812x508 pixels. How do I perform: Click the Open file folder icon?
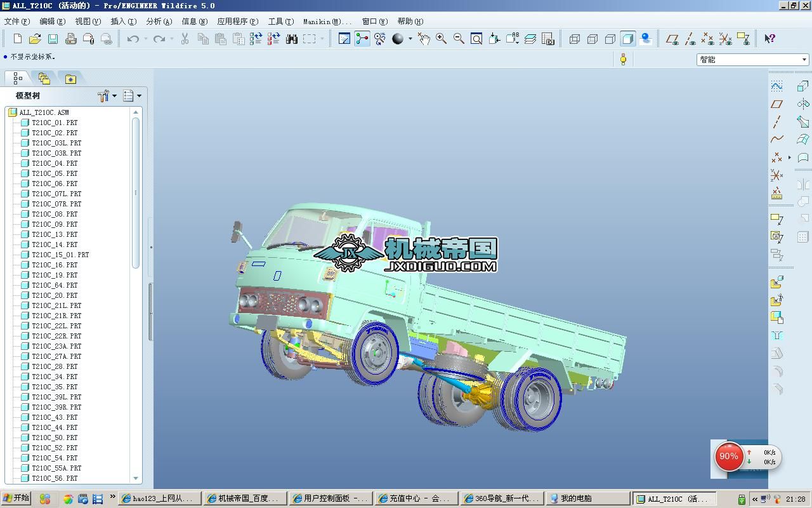[x=35, y=39]
